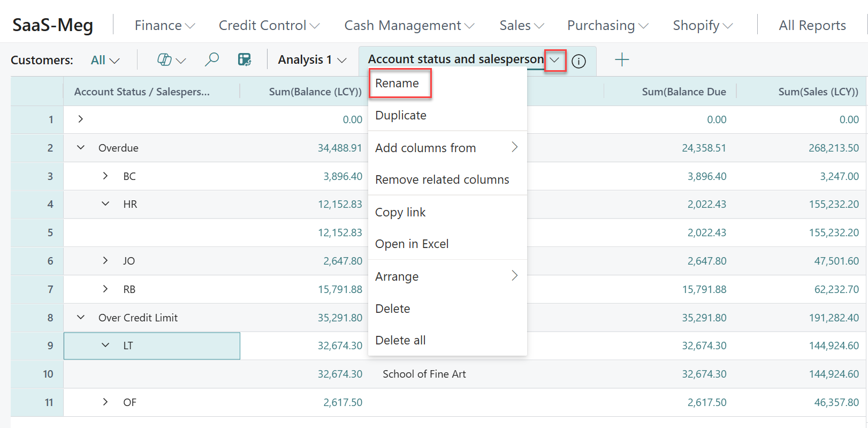Screen dimensions: 868x428
Task: Click the Over Credit Limit label
Action: 138,318
